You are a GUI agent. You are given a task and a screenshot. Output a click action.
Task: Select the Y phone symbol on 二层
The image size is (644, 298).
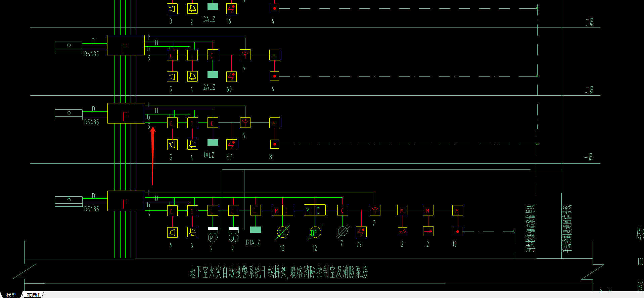[x=245, y=55]
